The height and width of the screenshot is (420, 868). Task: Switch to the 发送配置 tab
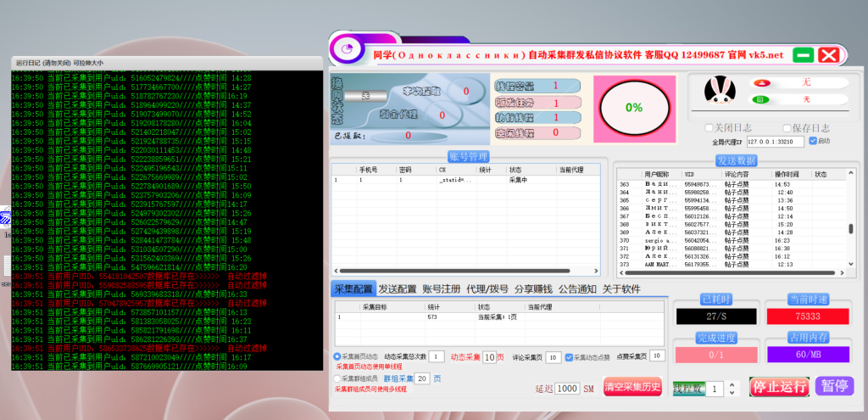pyautogui.click(x=397, y=289)
